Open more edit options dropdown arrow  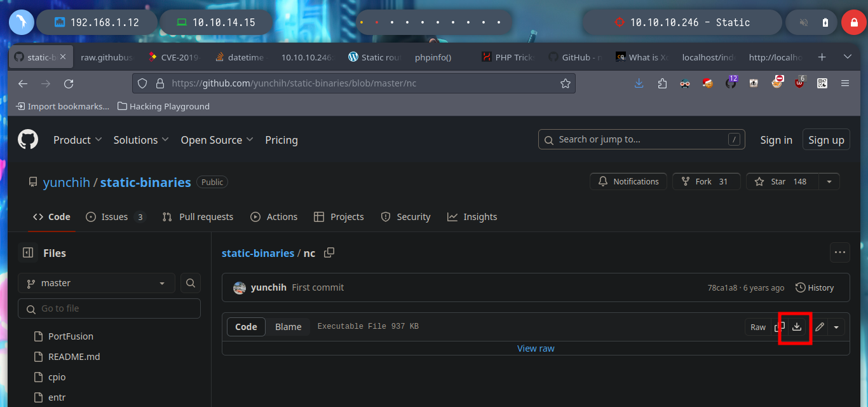[836, 327]
